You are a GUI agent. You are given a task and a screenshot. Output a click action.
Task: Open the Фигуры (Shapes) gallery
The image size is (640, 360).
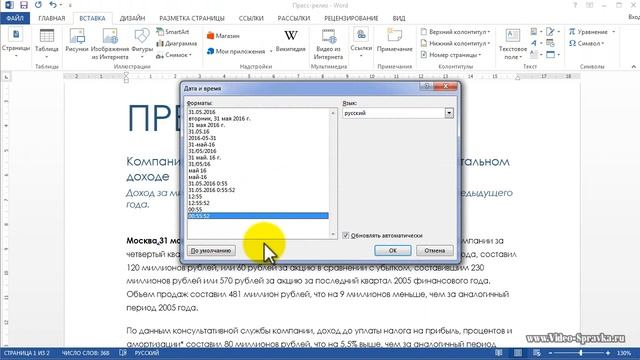tap(142, 43)
